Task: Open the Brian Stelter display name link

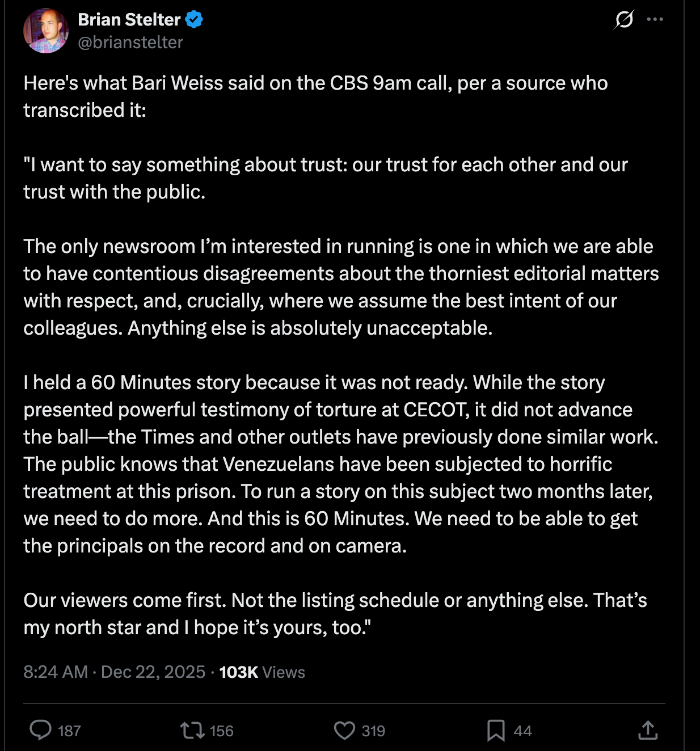Action: [129, 20]
